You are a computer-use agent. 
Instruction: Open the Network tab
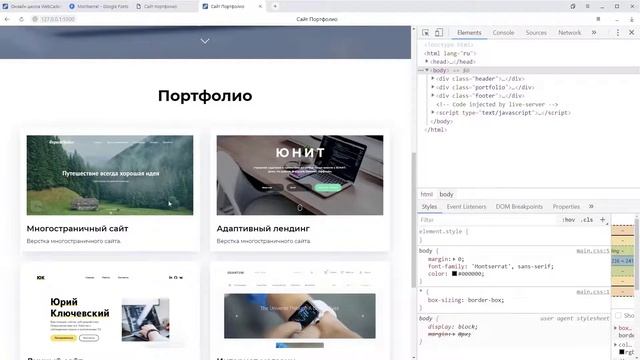(569, 33)
